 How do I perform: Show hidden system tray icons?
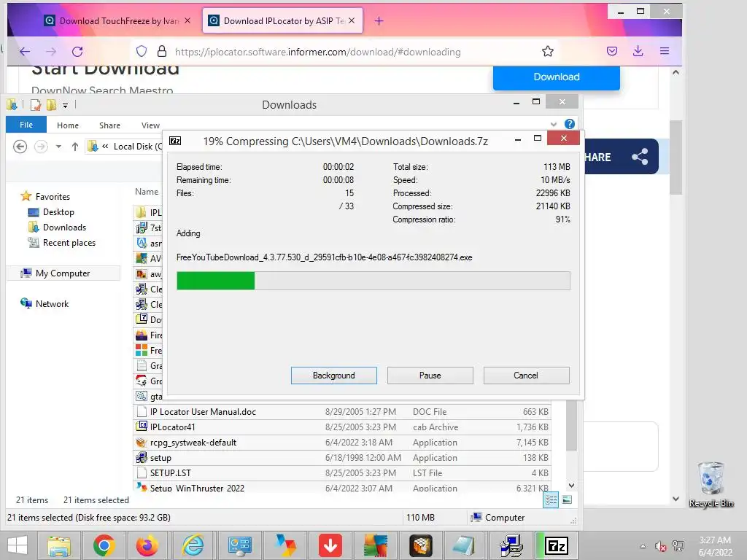(x=643, y=546)
